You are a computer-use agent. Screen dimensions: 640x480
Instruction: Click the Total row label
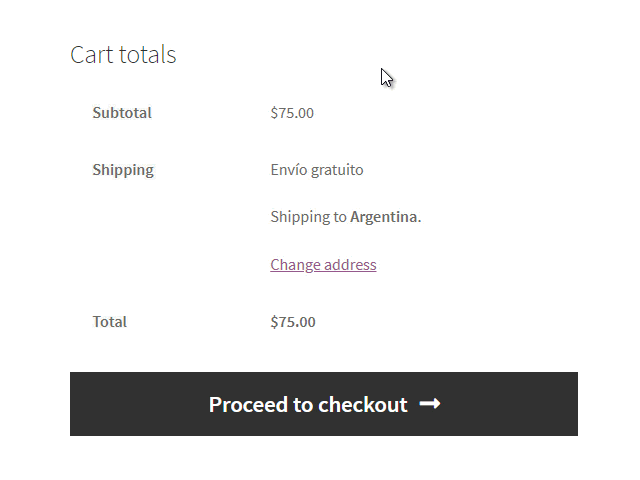point(109,322)
